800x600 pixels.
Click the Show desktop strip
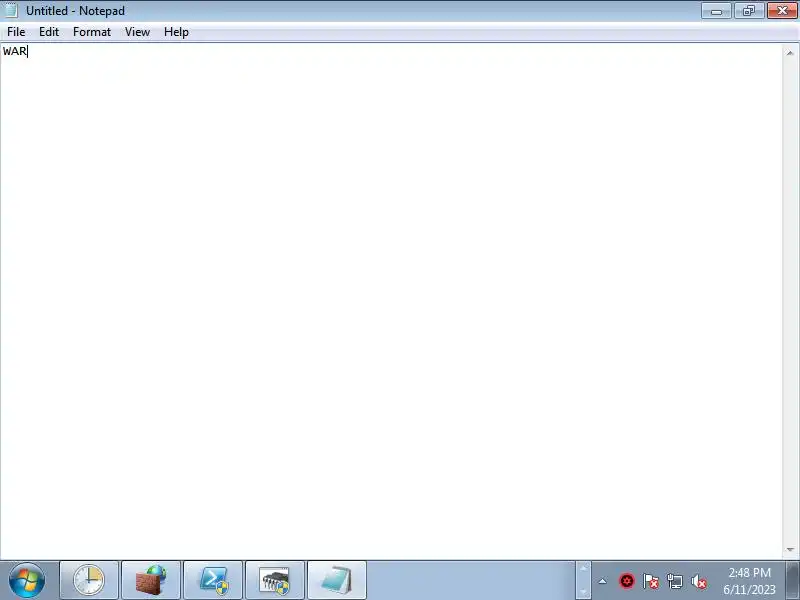tap(792, 580)
